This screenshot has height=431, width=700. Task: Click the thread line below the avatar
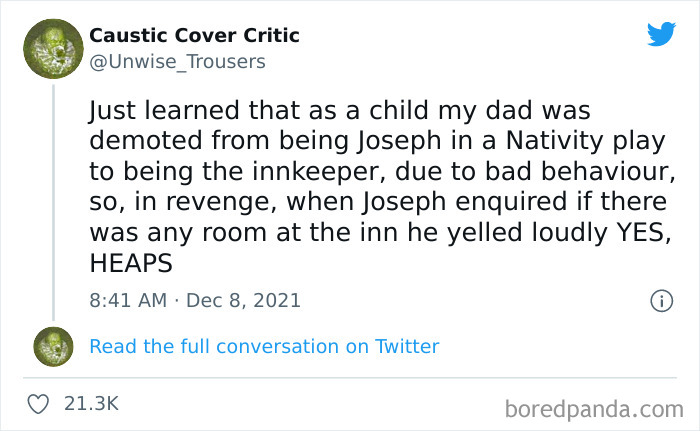53,200
